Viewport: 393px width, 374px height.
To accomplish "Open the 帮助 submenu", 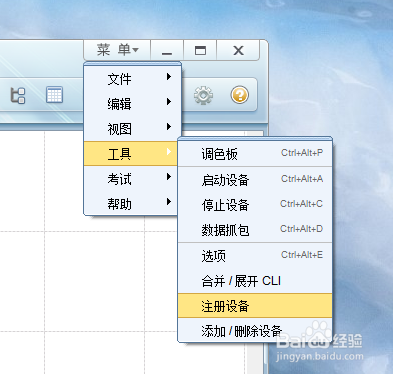I will pyautogui.click(x=131, y=203).
